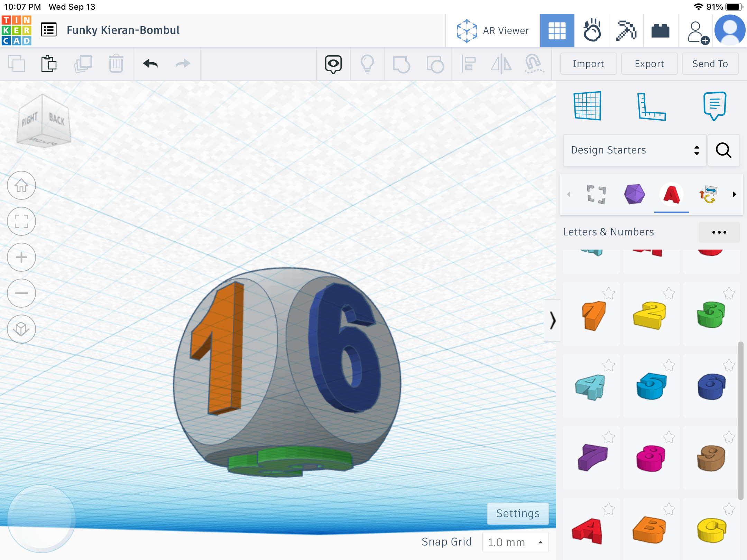The width and height of the screenshot is (747, 560).
Task: Favorite the number 2 shape star
Action: [x=669, y=293]
